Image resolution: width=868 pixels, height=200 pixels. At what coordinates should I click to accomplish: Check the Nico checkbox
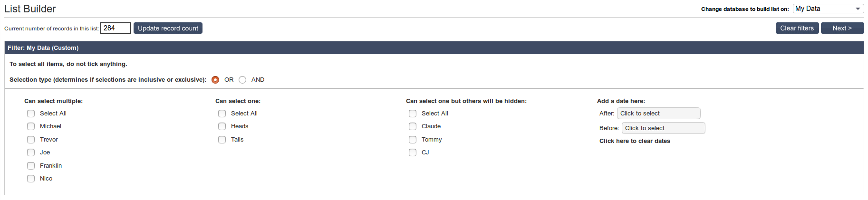tap(31, 179)
